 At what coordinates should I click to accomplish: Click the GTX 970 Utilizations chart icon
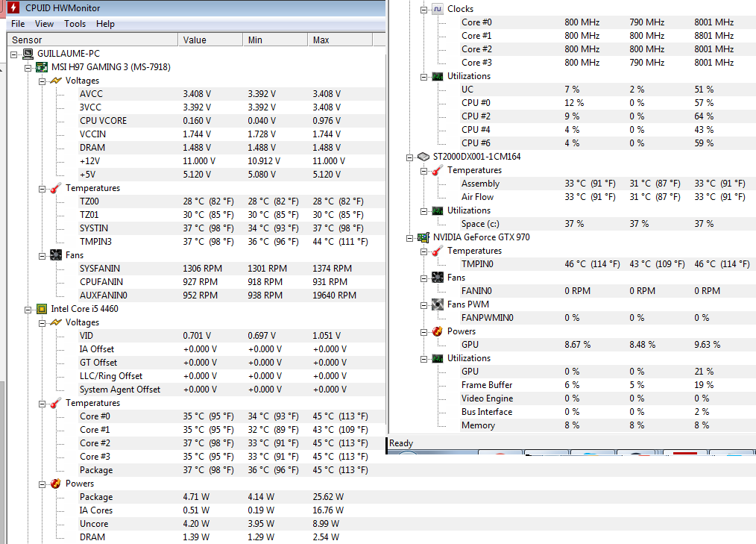tap(438, 358)
